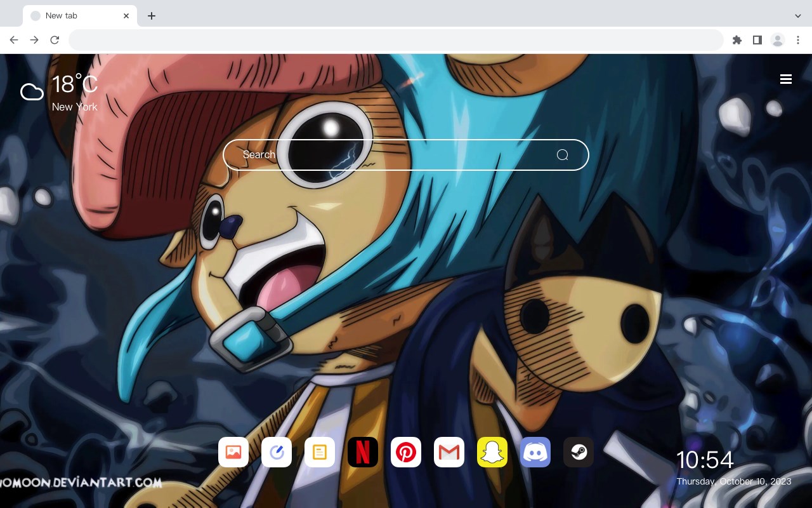Image resolution: width=812 pixels, height=508 pixels.
Task: Open the Chrome profile avatar
Action: [x=778, y=40]
